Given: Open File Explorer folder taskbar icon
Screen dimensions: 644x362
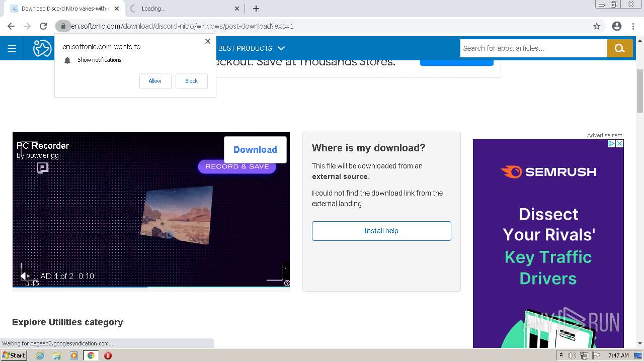Looking at the screenshot, I should tap(57, 355).
